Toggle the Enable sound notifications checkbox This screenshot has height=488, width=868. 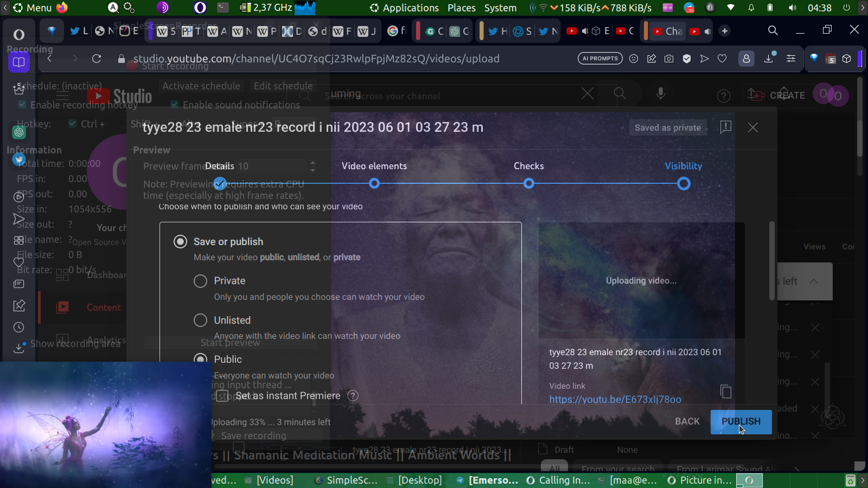[x=174, y=105]
